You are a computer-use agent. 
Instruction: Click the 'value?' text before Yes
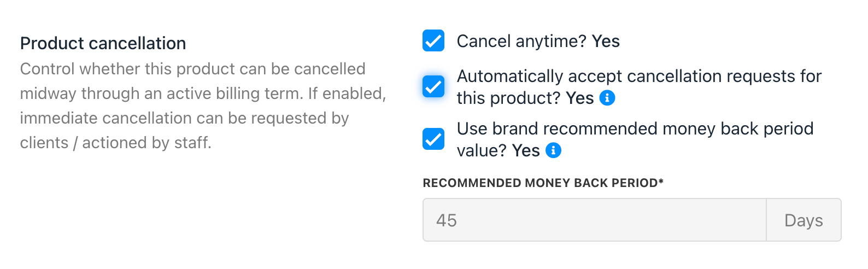point(482,150)
